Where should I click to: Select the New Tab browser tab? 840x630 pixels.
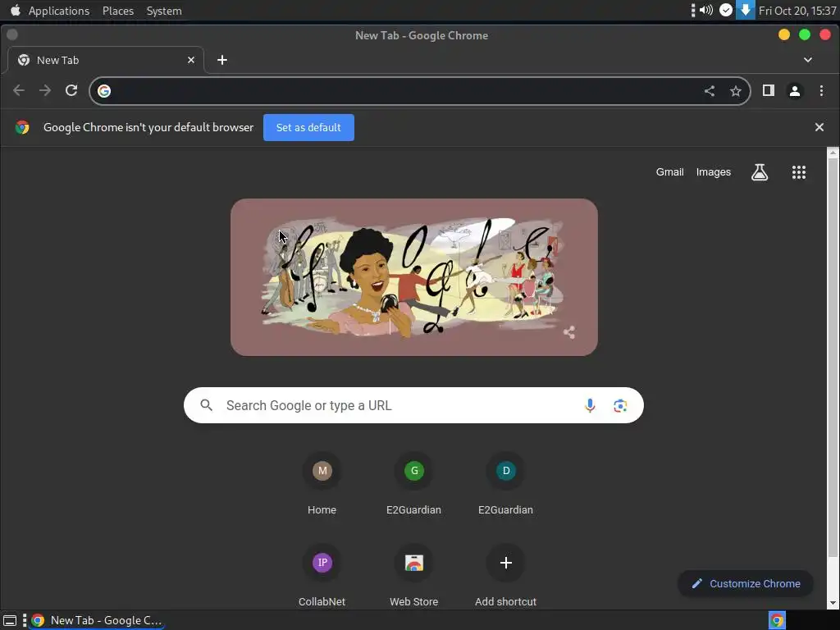coord(106,60)
